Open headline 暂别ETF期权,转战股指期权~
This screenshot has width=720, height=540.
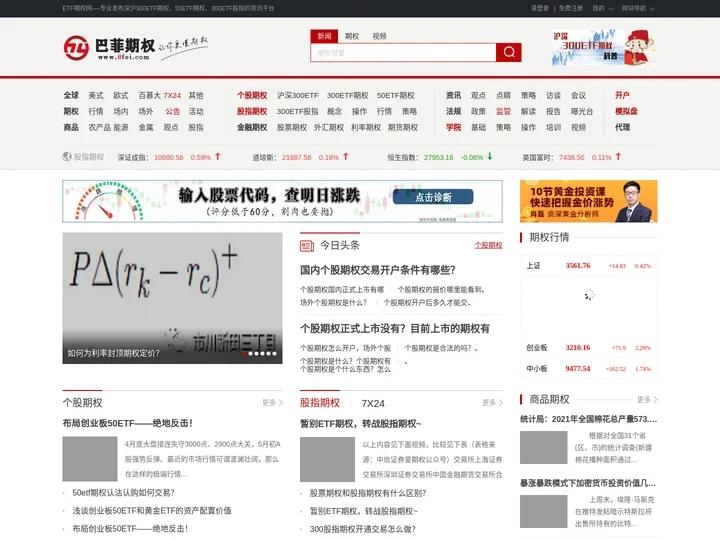coord(360,423)
